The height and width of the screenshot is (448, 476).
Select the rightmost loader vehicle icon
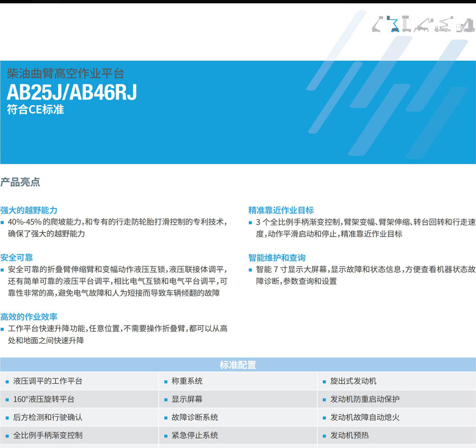click(465, 24)
